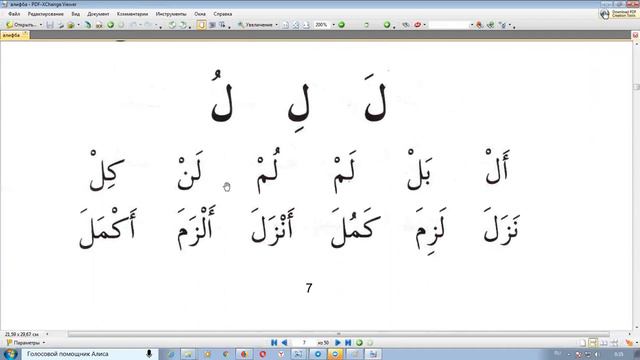
Task: Click the Actual Size page icon
Action: [286, 25]
